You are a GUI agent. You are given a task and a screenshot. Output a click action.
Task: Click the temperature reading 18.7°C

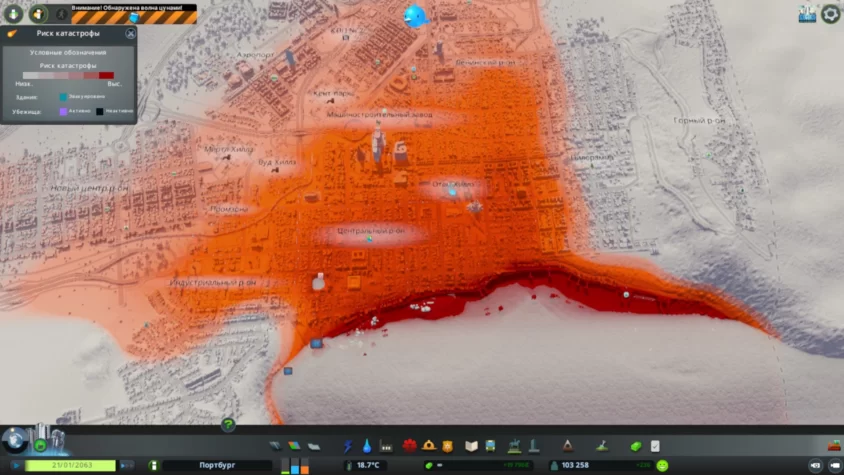[x=368, y=465]
